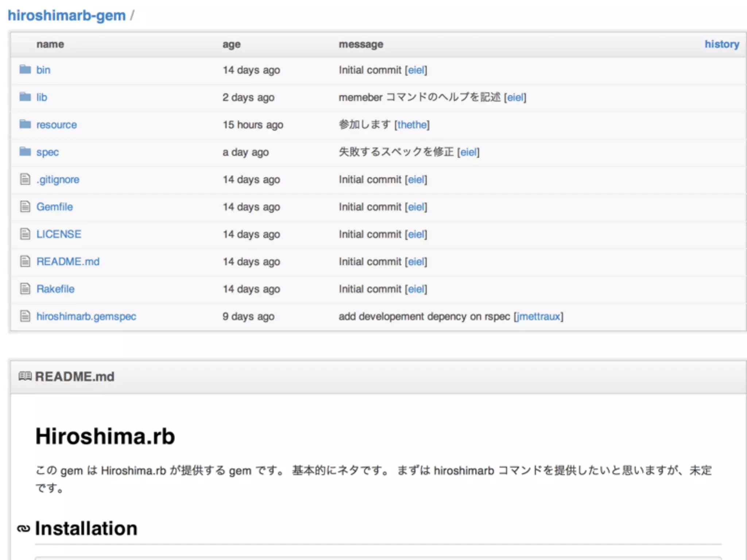Open the README.md file link

pyautogui.click(x=68, y=261)
